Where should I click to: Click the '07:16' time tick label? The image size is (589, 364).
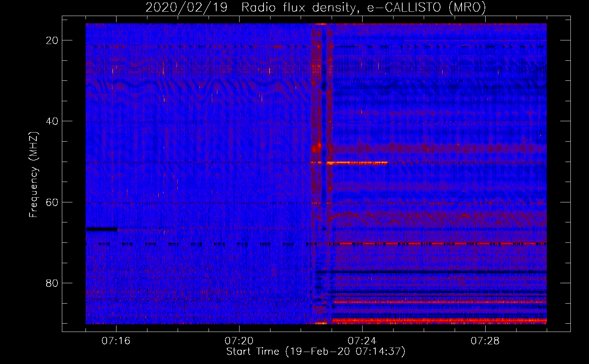[x=116, y=341]
